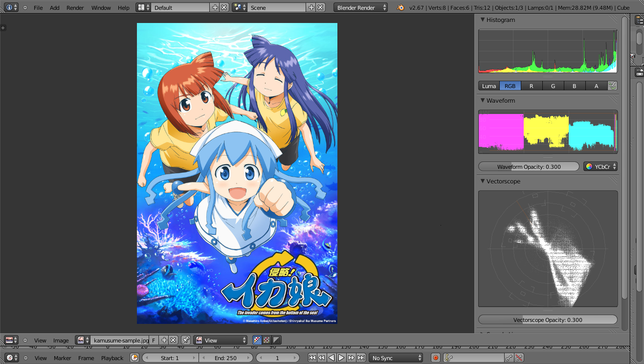Rename the kamusume-sample.jpg image field

[x=120, y=340]
